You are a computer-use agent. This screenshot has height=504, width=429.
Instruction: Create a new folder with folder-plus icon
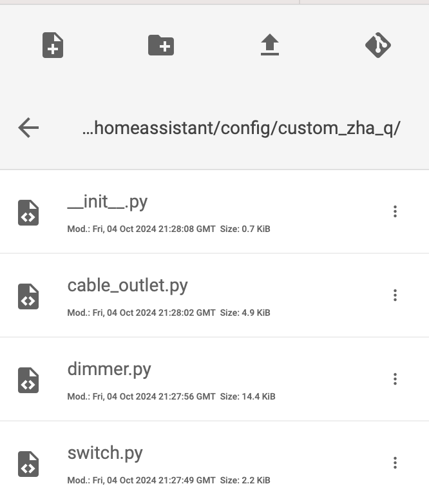coord(161,45)
